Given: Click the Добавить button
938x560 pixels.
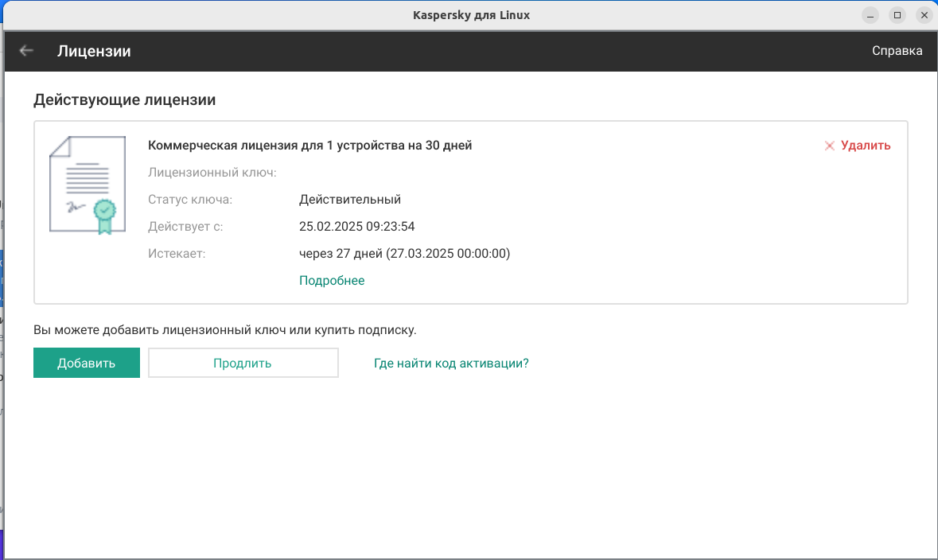Looking at the screenshot, I should [x=87, y=363].
